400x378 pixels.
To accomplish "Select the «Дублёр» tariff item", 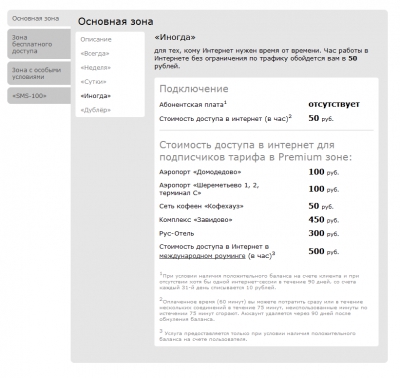I will [x=96, y=110].
